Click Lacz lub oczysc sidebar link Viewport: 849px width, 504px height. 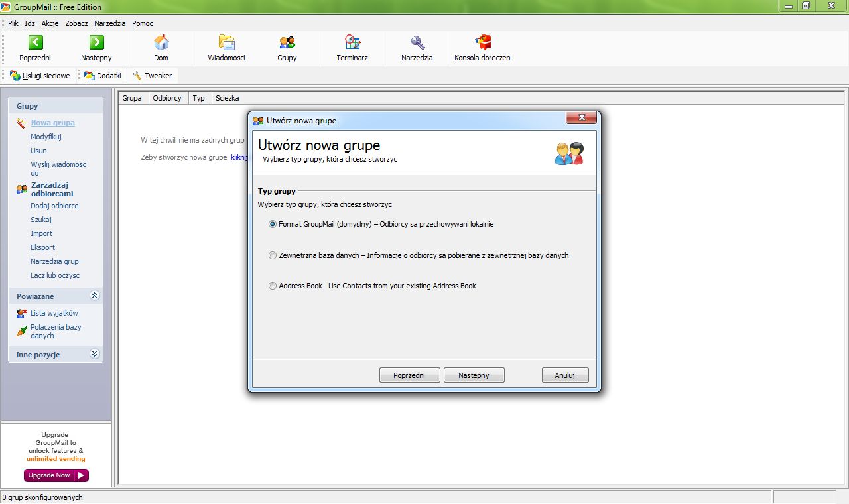[x=55, y=275]
